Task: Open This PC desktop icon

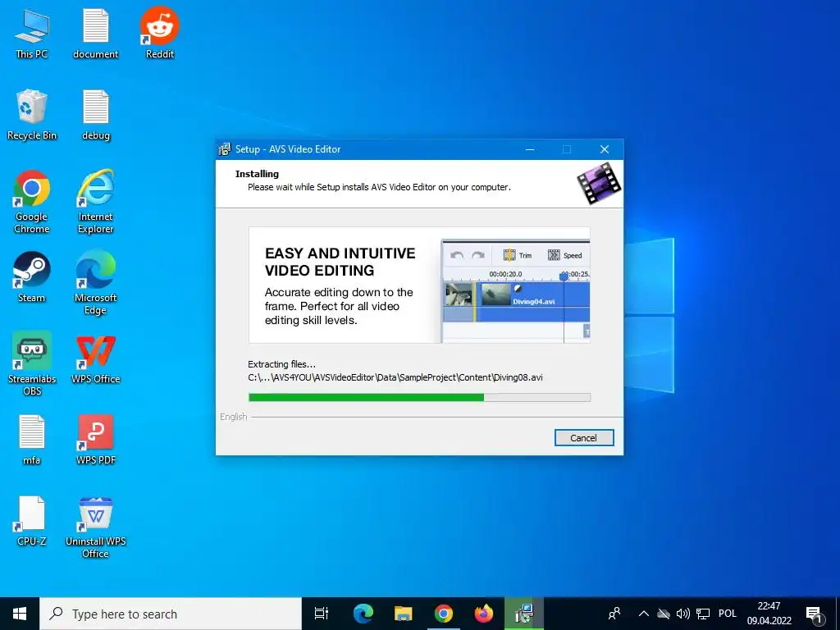Action: pyautogui.click(x=32, y=33)
